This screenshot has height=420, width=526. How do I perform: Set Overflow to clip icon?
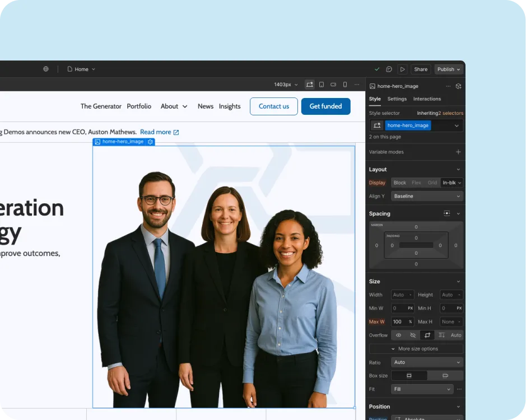427,335
